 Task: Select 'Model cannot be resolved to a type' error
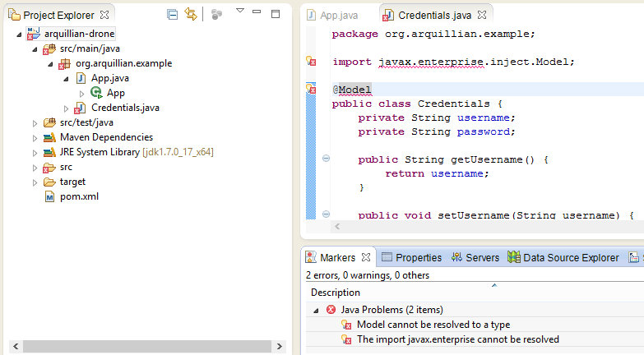[433, 325]
